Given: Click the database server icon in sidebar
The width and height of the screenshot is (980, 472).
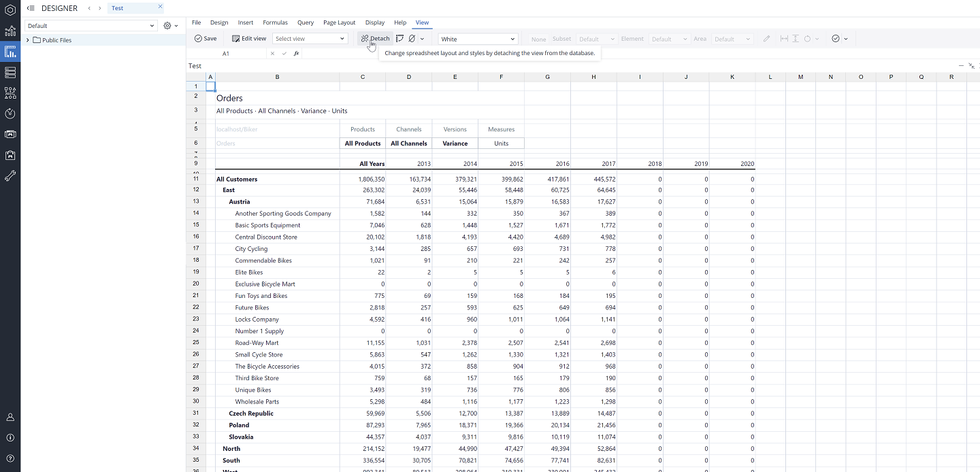Looking at the screenshot, I should pos(10,72).
